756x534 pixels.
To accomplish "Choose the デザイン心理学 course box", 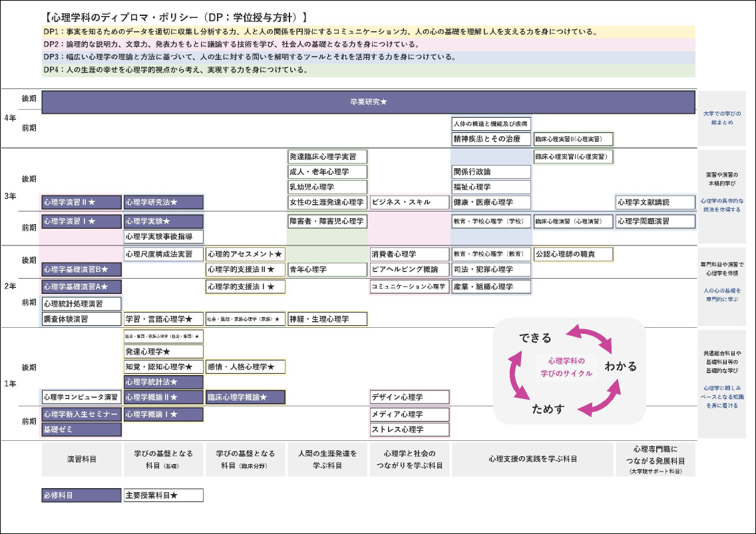I will [409, 397].
